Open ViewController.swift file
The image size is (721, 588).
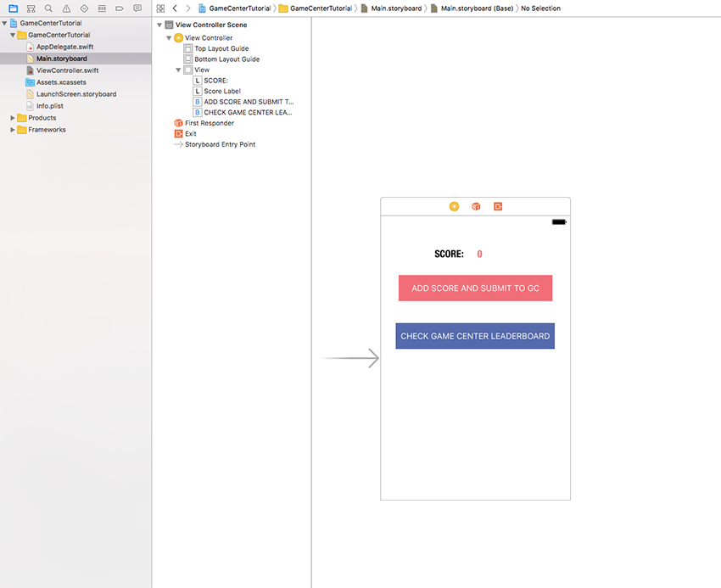tap(68, 70)
